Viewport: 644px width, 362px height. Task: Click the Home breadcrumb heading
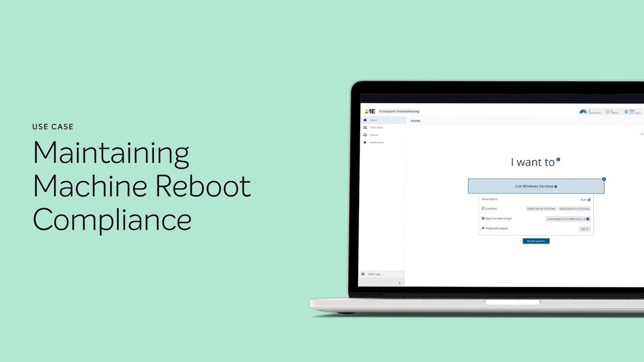coord(416,121)
